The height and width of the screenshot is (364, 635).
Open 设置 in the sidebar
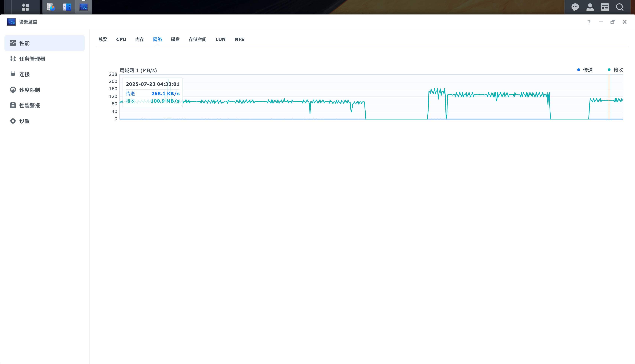(x=45, y=121)
